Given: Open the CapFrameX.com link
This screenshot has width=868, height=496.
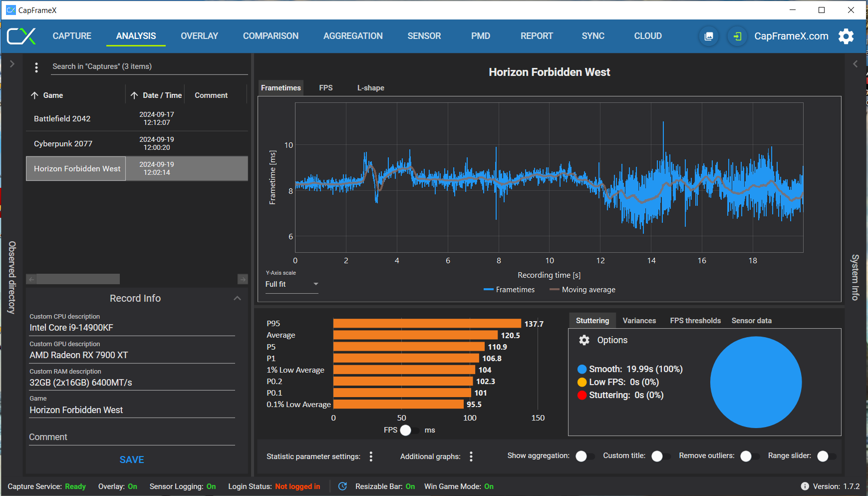Looking at the screenshot, I should pos(791,36).
